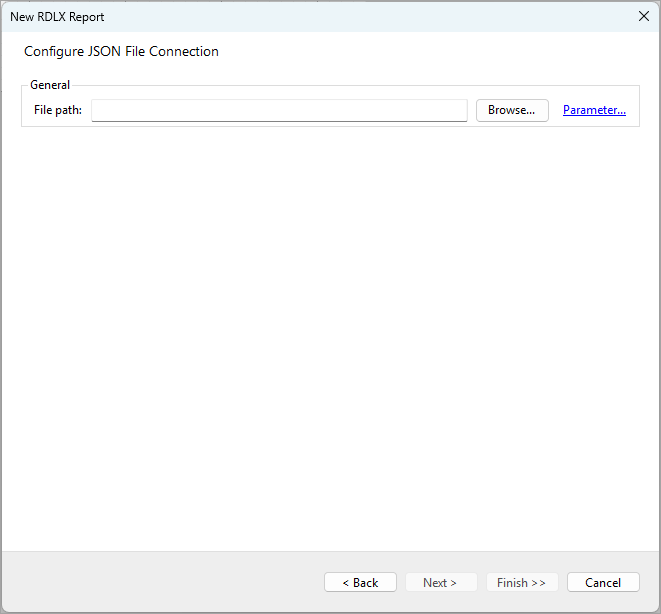Close the New RDLX Report dialog
The height and width of the screenshot is (614, 661).
point(644,16)
